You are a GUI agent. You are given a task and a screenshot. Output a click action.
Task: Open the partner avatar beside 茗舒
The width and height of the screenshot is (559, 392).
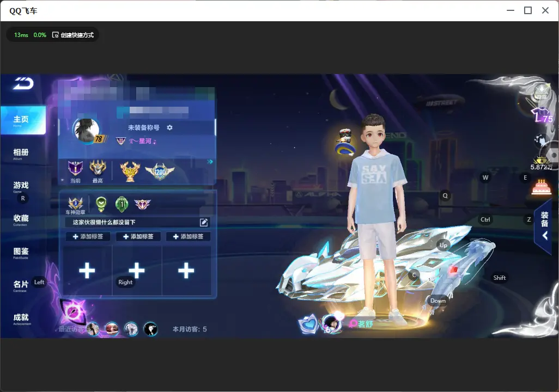pyautogui.click(x=332, y=323)
